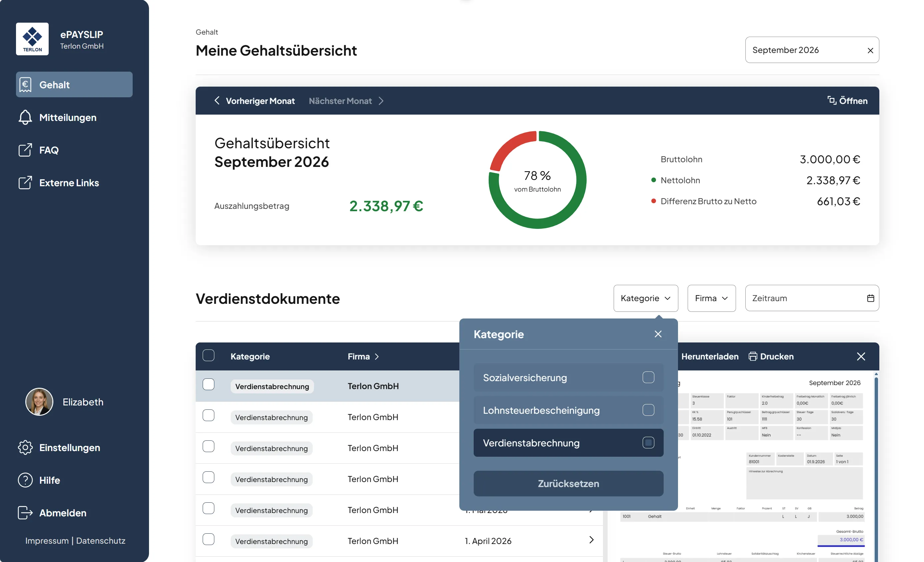This screenshot has height=562, width=924.
Task: Expand the Firma filter dropdown
Action: click(x=711, y=298)
